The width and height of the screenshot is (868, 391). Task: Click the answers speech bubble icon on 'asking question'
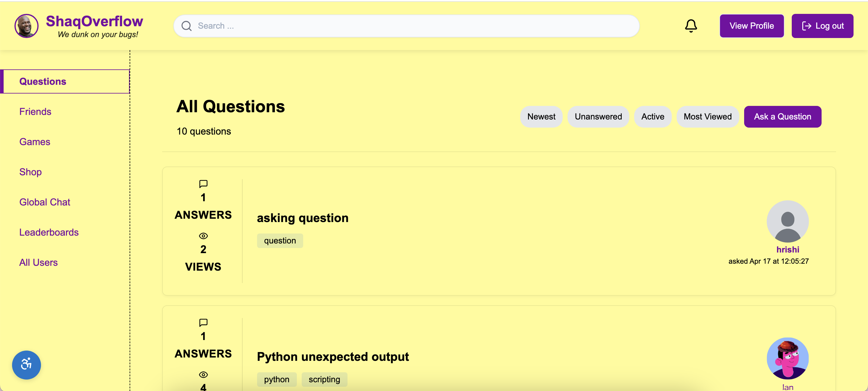click(x=203, y=184)
